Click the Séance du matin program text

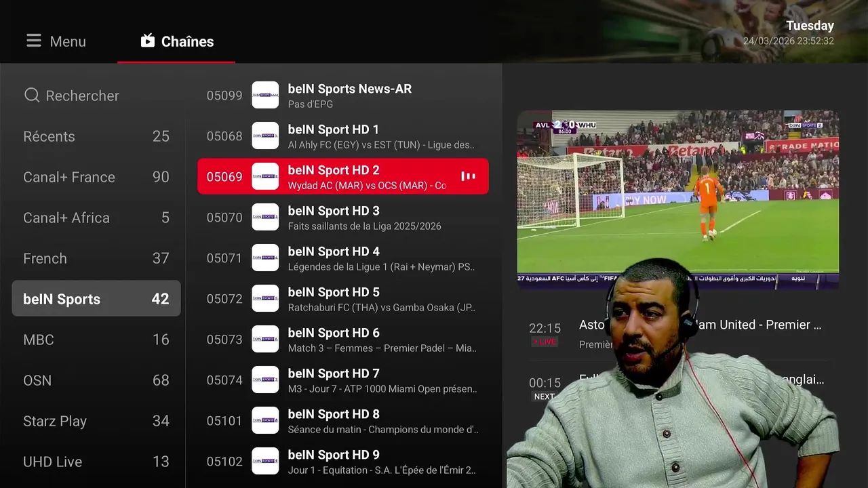(383, 430)
